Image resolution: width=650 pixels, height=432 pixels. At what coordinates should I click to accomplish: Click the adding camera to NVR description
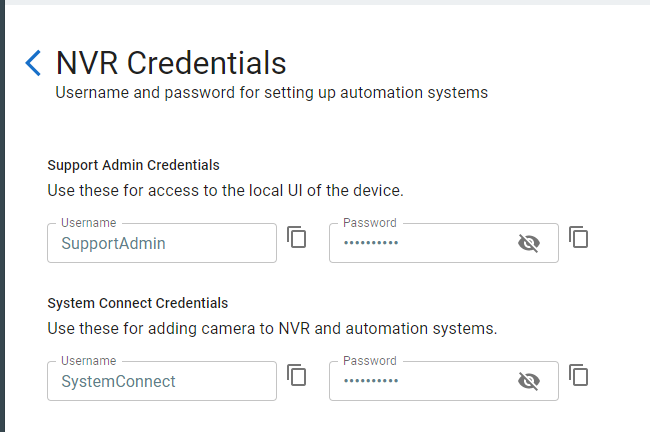coord(272,327)
